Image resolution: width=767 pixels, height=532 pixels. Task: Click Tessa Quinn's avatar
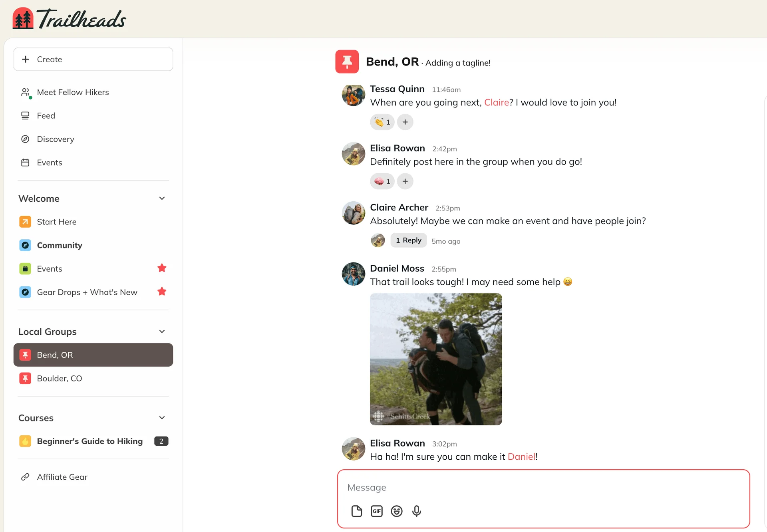point(353,95)
